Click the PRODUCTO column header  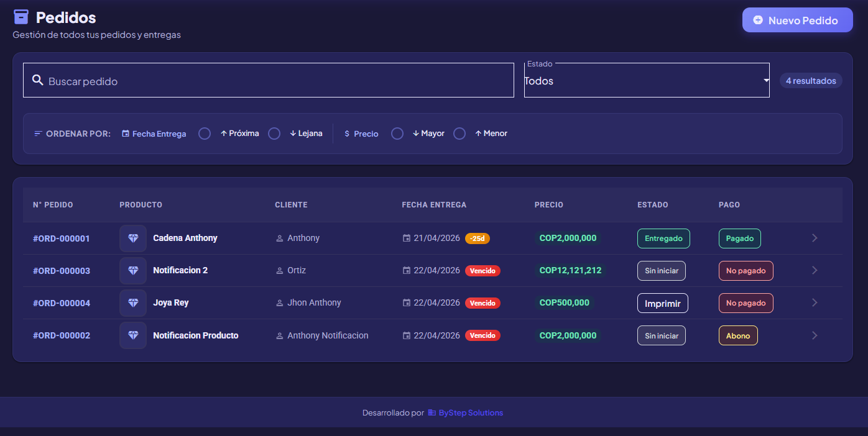pos(141,205)
